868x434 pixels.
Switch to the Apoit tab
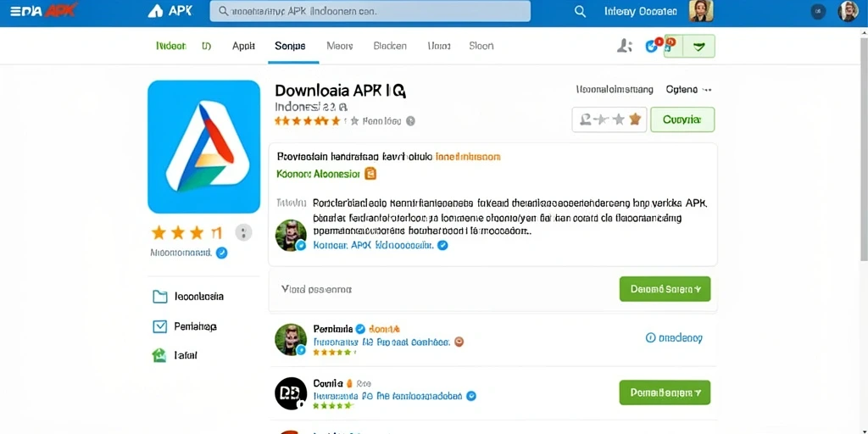[243, 46]
